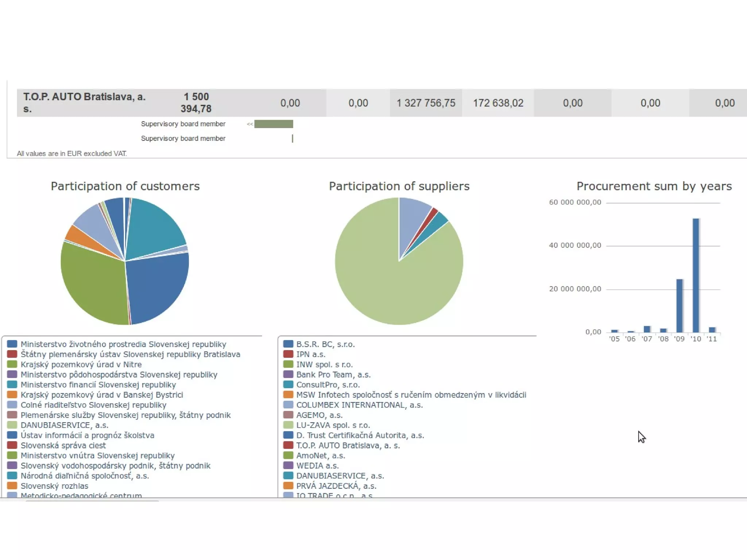The height and width of the screenshot is (560, 747).
Task: Select Ministerstvo financií Slovenskej republiky legend entry
Action: 98,385
